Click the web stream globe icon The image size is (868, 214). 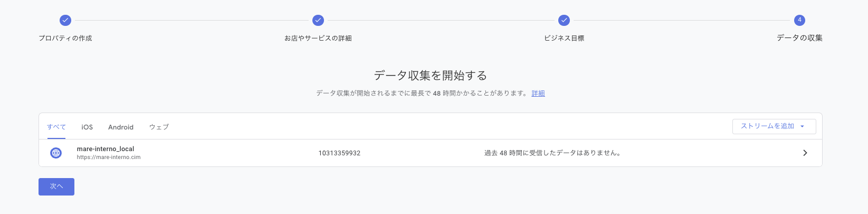[x=56, y=153]
